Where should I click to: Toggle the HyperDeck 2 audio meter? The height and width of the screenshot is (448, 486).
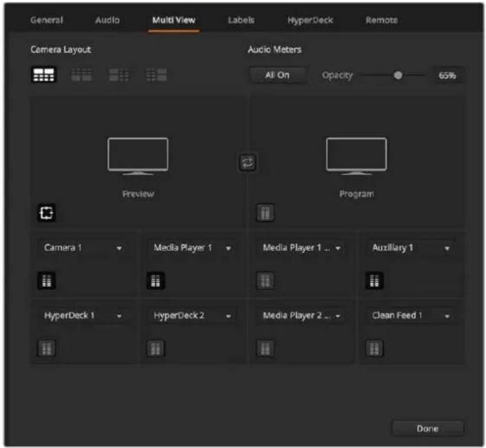pos(155,348)
